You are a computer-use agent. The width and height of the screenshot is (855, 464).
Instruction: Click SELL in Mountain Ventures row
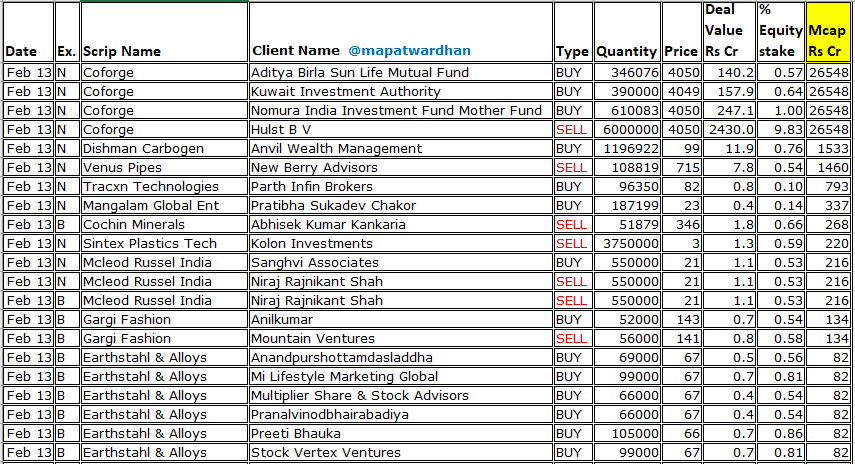coord(571,339)
